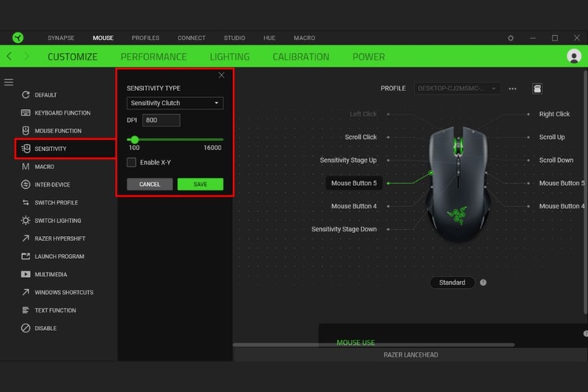Open the Lighting tab

click(x=229, y=57)
